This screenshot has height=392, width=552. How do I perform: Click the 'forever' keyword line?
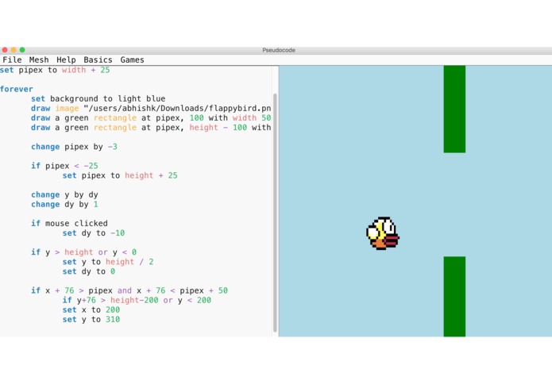[x=17, y=89]
